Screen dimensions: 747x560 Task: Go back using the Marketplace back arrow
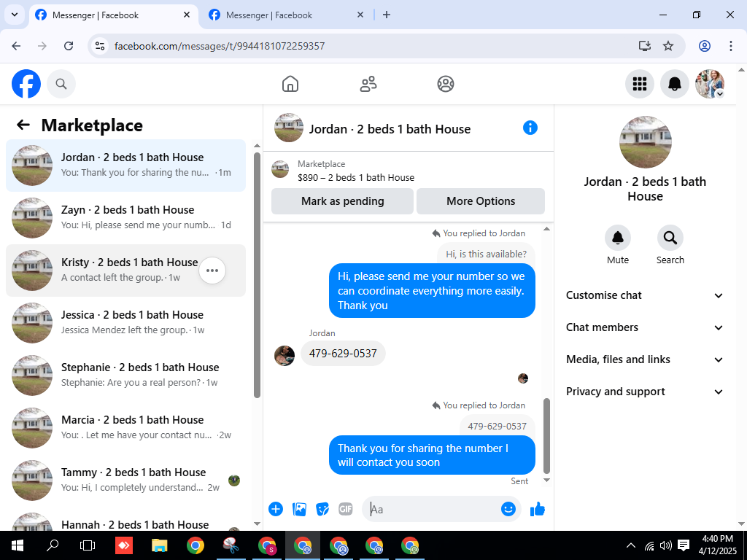(x=23, y=125)
